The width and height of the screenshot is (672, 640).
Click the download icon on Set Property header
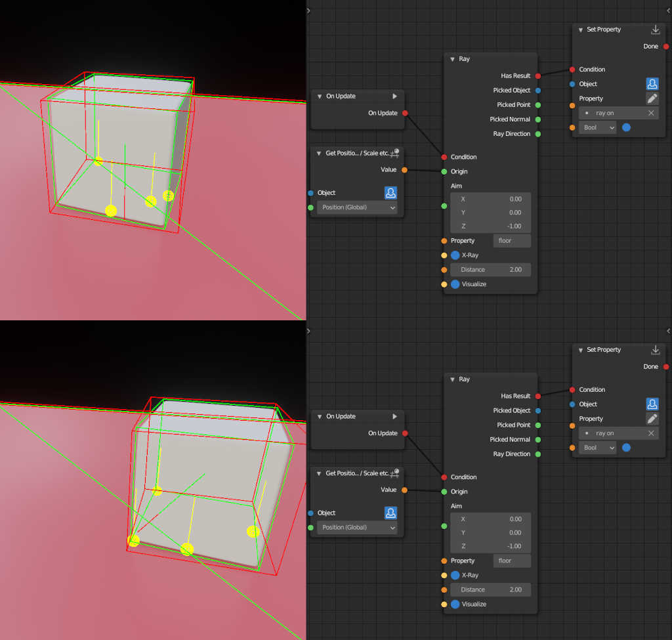[655, 29]
